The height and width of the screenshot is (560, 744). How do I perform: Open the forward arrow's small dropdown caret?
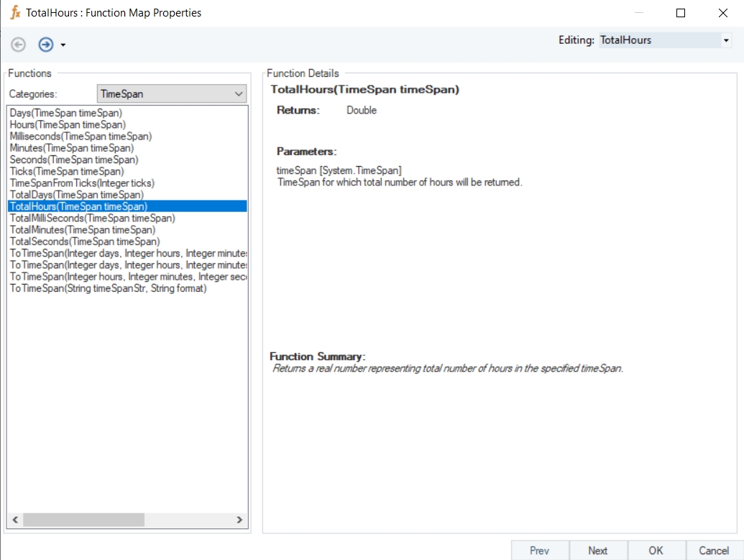click(63, 45)
